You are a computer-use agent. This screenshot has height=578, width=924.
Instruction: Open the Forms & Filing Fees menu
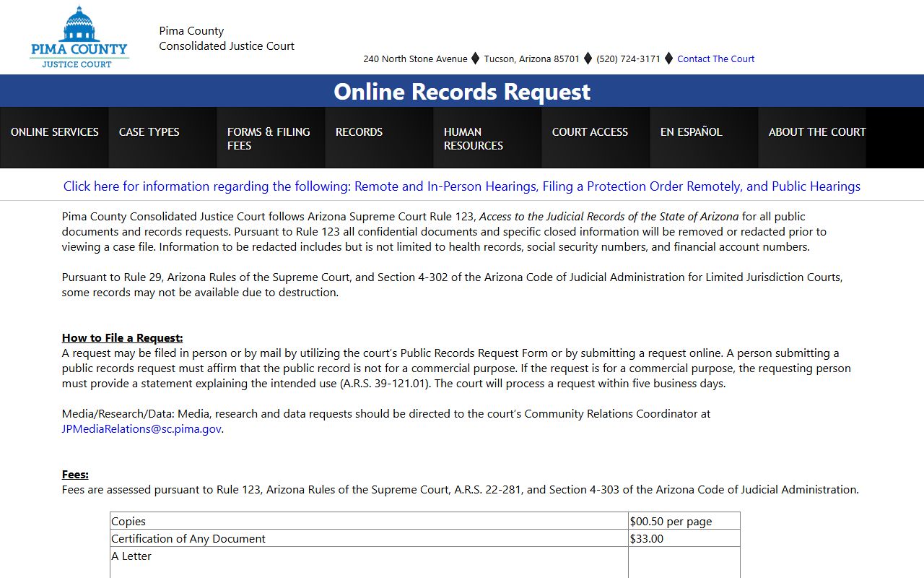coord(271,138)
